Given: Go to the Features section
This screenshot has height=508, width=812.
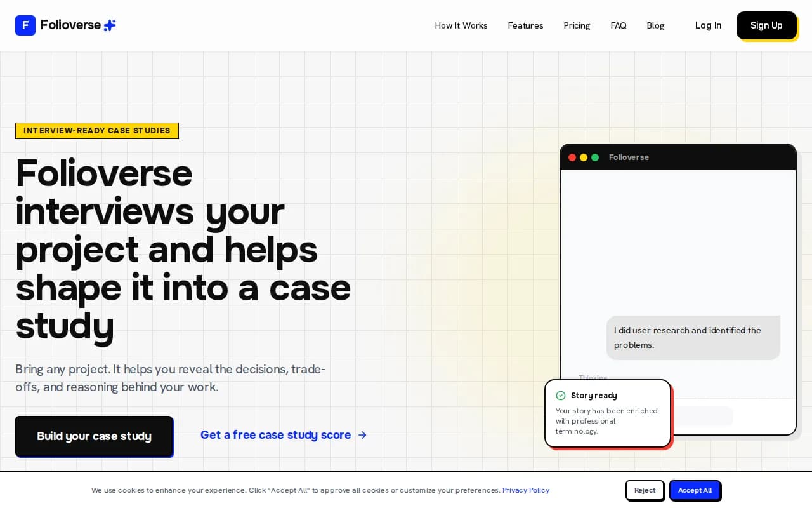Looking at the screenshot, I should tap(525, 25).
